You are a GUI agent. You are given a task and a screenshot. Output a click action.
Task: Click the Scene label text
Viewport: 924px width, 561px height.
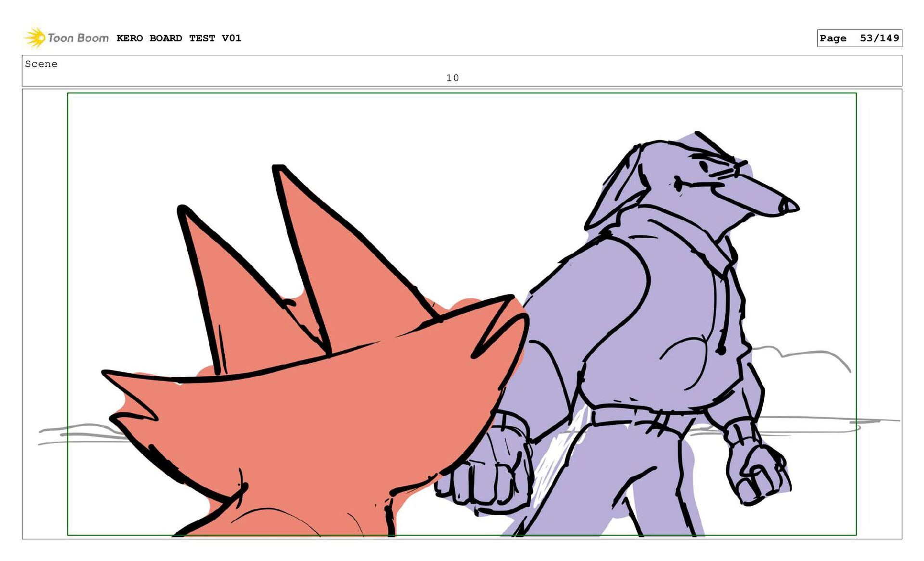point(41,64)
